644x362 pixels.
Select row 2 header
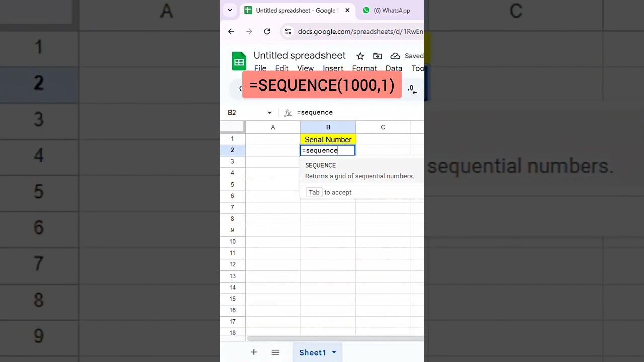(x=232, y=150)
